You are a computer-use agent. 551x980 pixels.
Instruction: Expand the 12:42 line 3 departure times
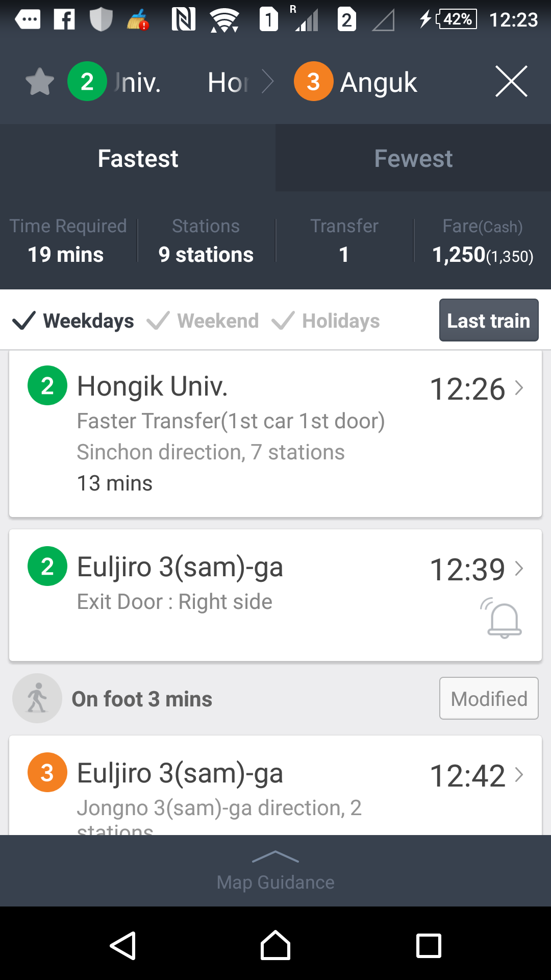pos(477,775)
